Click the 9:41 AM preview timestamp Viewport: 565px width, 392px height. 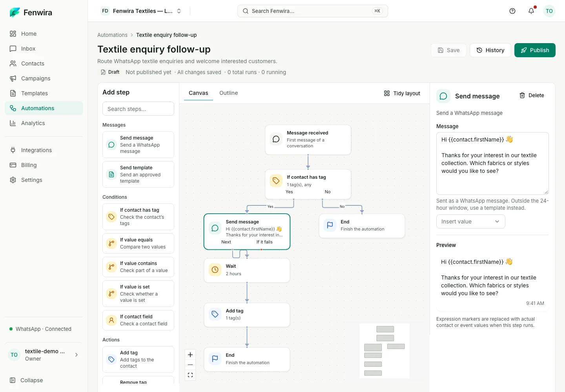[535, 303]
